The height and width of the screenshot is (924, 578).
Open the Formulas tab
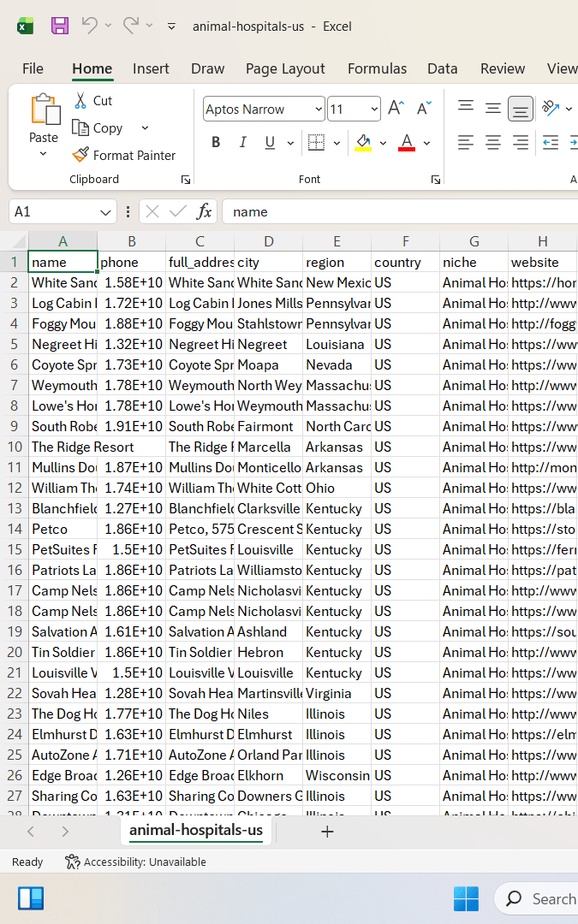[x=377, y=69]
